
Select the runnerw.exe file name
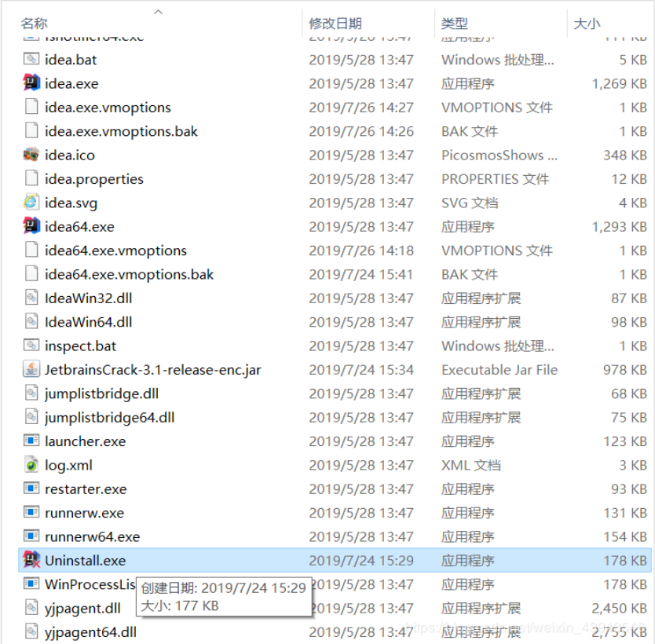tap(84, 512)
